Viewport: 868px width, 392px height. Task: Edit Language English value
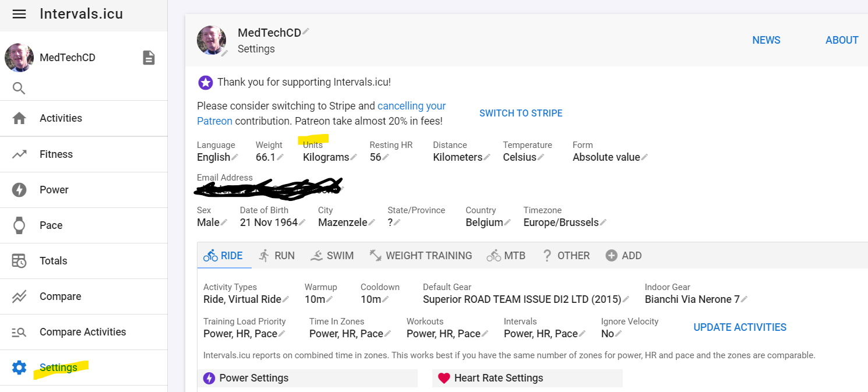coord(217,157)
